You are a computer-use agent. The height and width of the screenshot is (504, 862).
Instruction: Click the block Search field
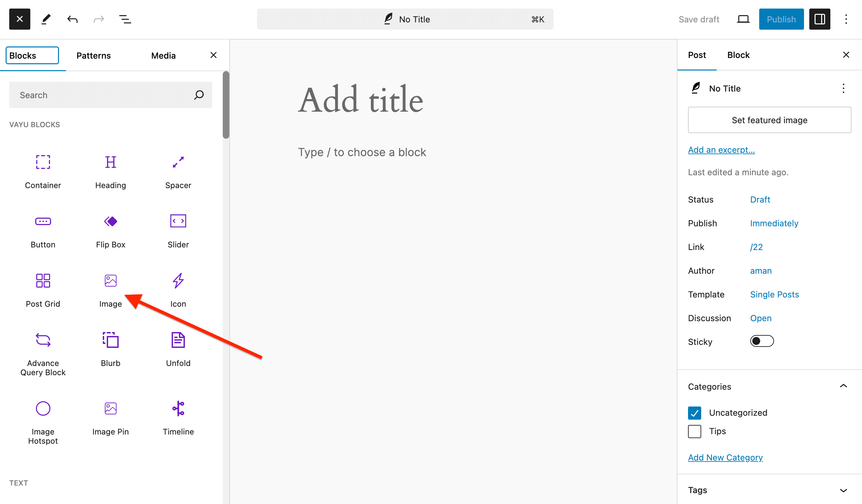102,95
